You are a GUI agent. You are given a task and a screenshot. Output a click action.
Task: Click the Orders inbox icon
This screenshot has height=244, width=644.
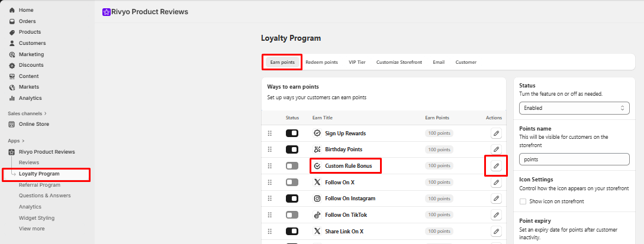point(12,21)
